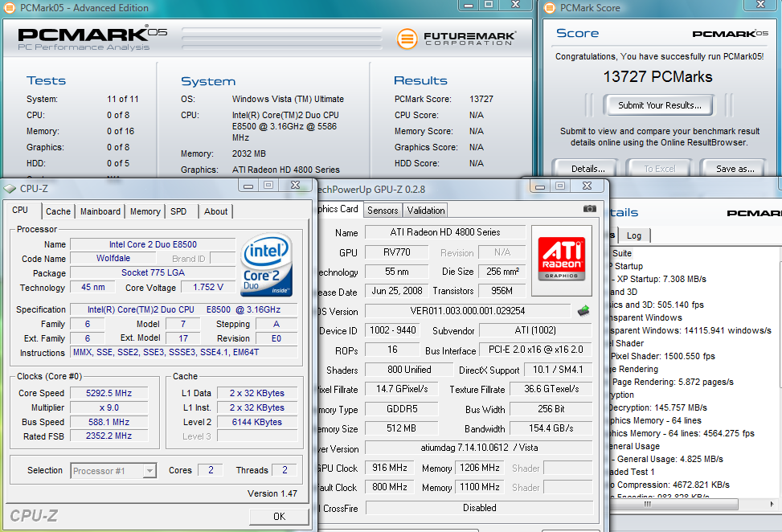Open the Processor #1 selection dropdown
Image resolution: width=782 pixels, height=532 pixels.
coord(149,471)
